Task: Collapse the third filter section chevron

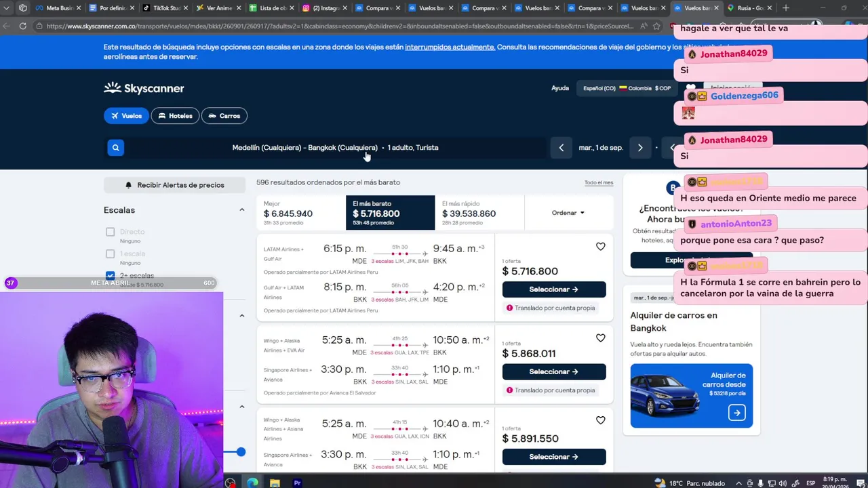Action: (241, 407)
